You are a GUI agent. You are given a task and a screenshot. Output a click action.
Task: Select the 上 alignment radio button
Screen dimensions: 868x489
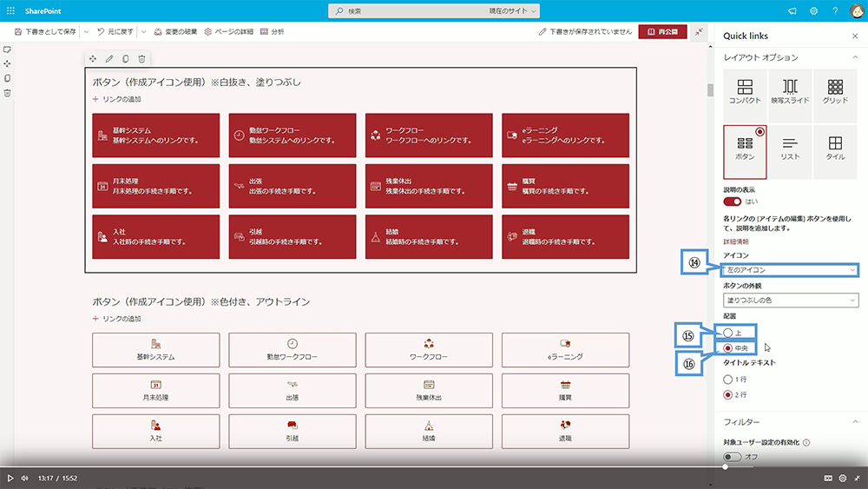(728, 333)
